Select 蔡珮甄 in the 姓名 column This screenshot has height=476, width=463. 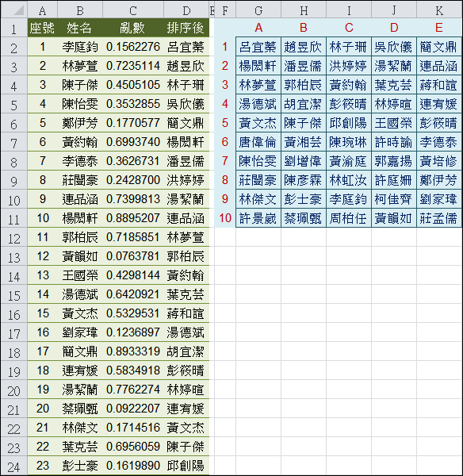(x=80, y=409)
